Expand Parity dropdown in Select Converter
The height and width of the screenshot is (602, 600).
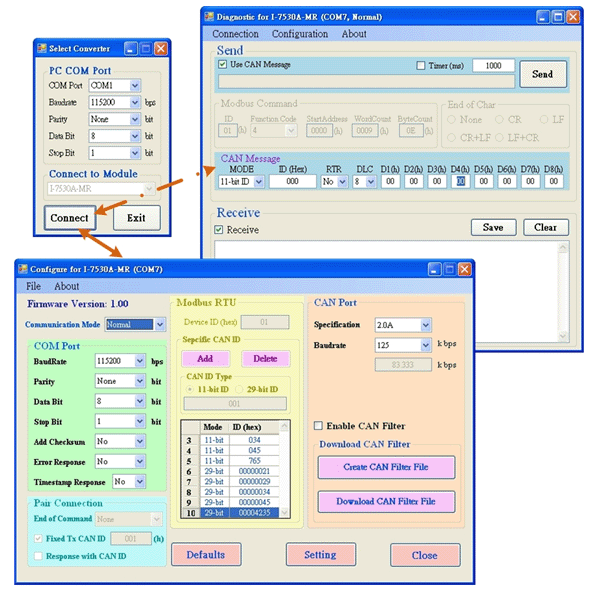pos(135,119)
